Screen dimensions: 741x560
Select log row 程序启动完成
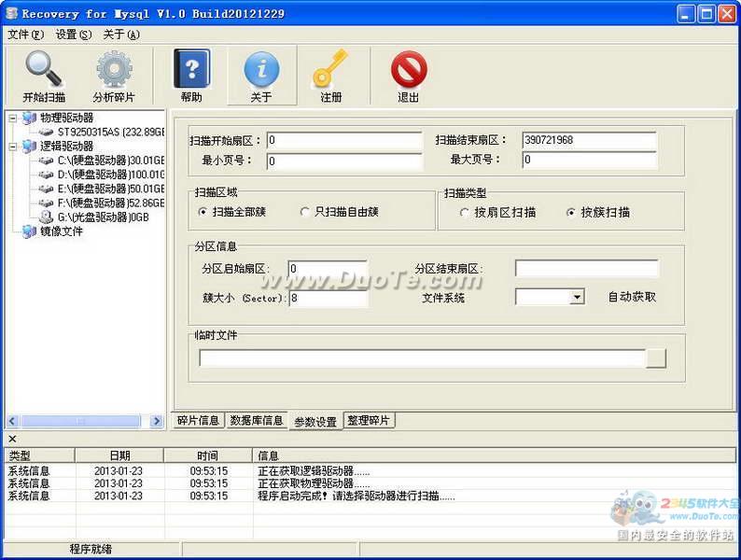370,496
